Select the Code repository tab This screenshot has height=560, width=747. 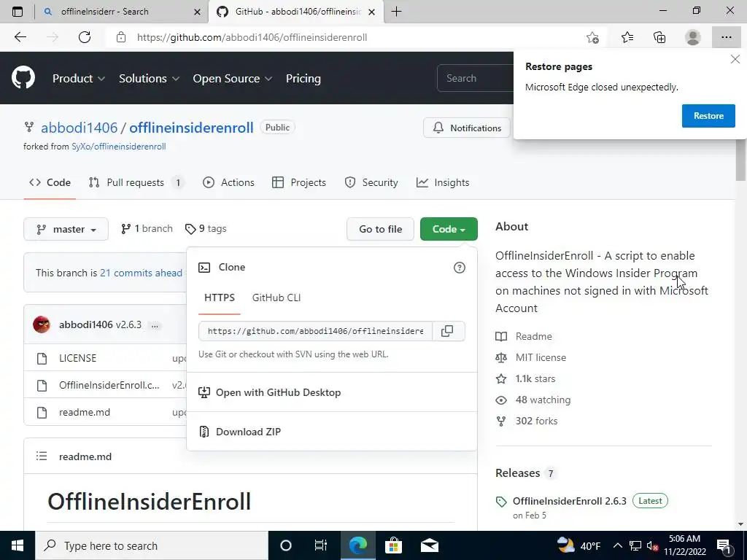50,182
